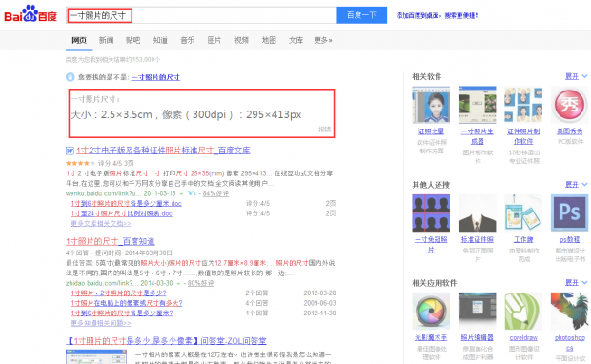
Task: Open the ZOL问答堂 result thumbnail
Action: 96,356
